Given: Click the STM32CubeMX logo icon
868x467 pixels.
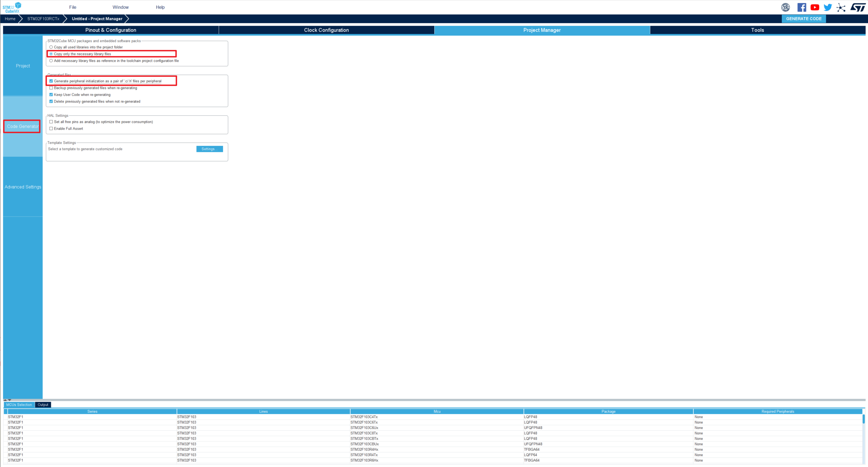Looking at the screenshot, I should pos(12,7).
